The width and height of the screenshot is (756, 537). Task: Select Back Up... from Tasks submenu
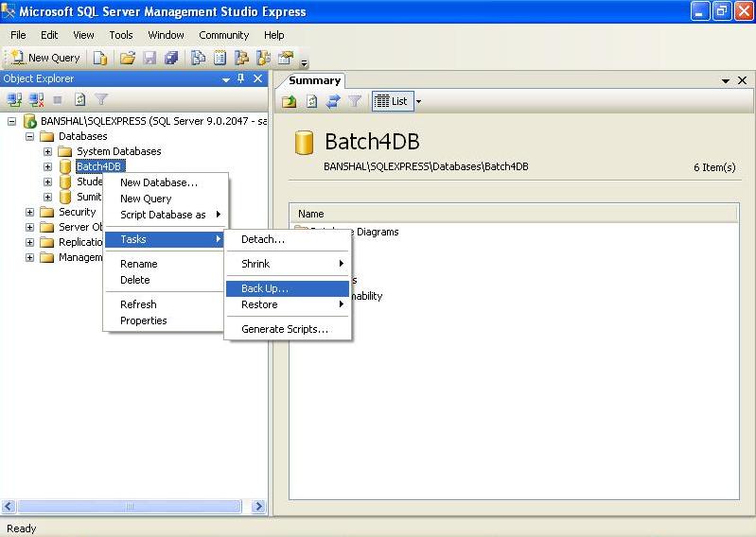coord(265,288)
